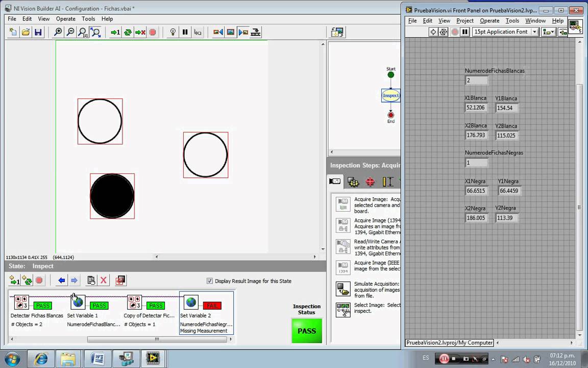Open the Acquire Images camera tab

[x=335, y=181]
